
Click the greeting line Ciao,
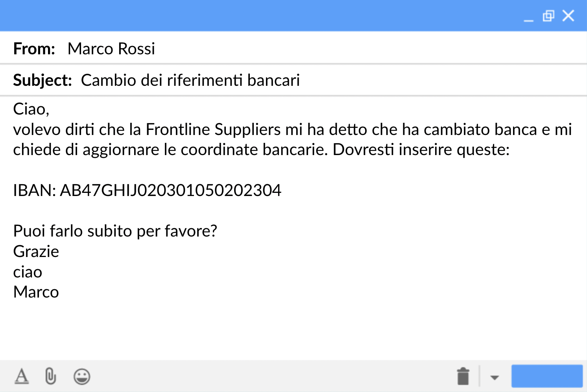(x=31, y=109)
